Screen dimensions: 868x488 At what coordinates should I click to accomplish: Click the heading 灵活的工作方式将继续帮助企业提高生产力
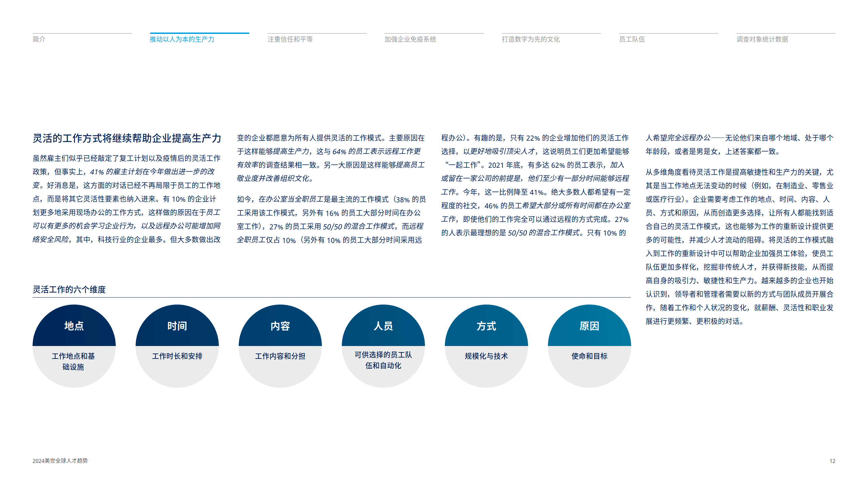pos(127,138)
